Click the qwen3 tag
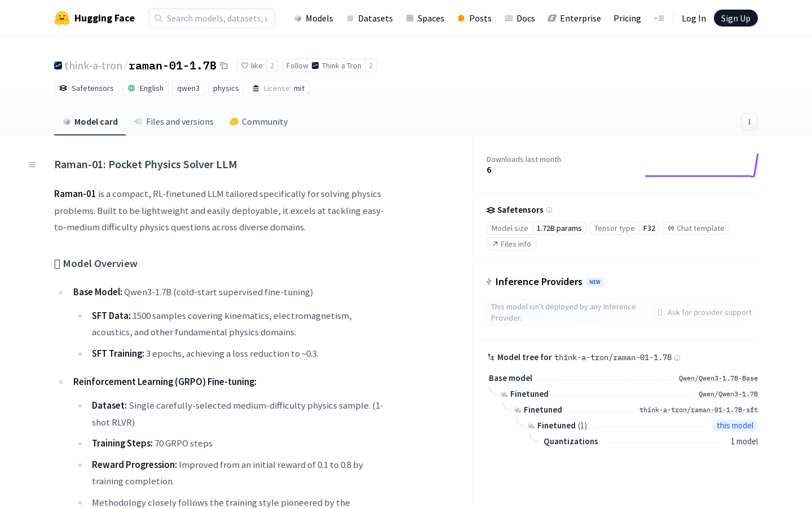Image resolution: width=812 pixels, height=508 pixels. click(x=188, y=88)
